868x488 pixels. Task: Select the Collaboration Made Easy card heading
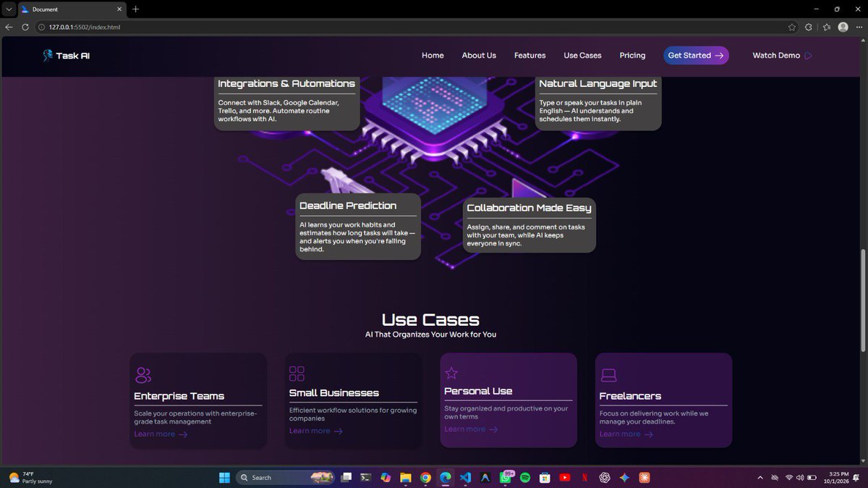pos(529,208)
